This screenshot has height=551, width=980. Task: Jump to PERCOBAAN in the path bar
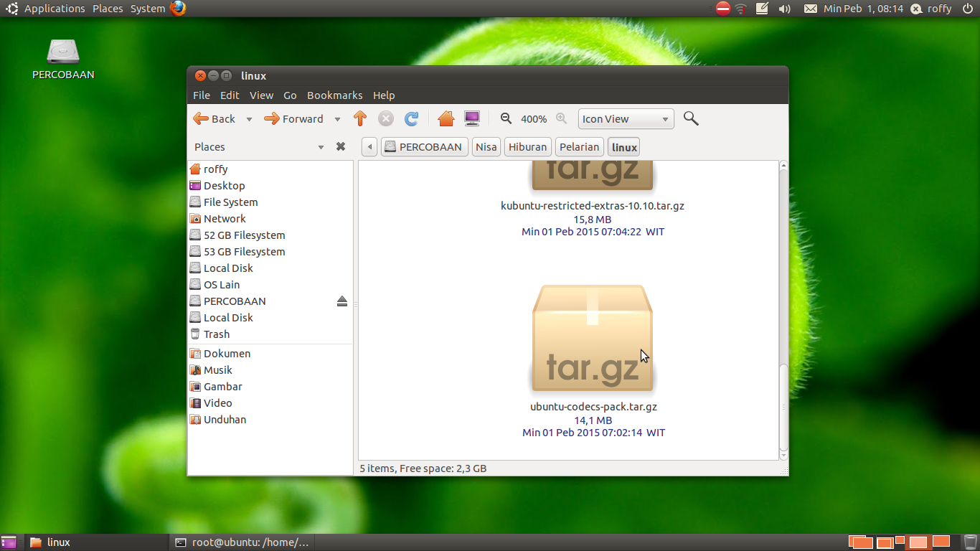424,147
